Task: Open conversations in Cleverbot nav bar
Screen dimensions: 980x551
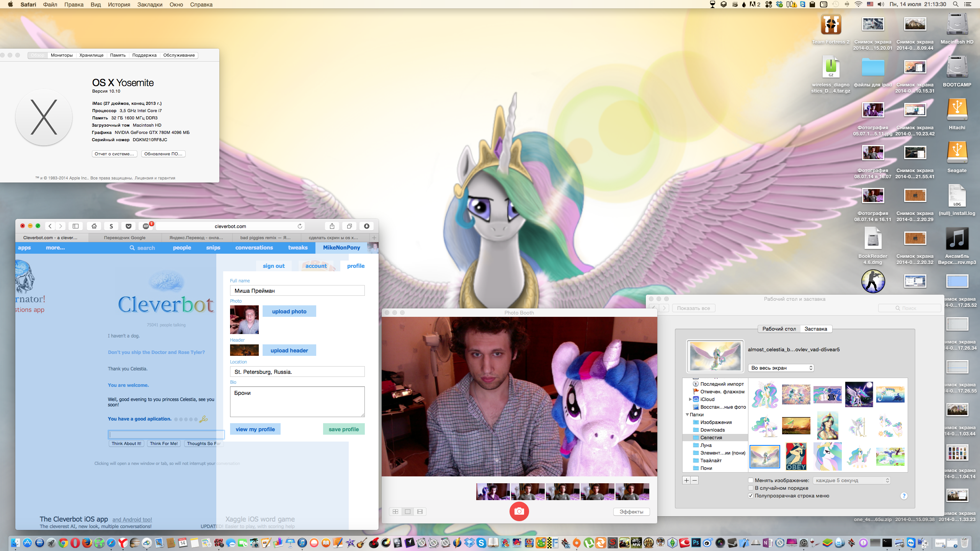Action: (254, 248)
